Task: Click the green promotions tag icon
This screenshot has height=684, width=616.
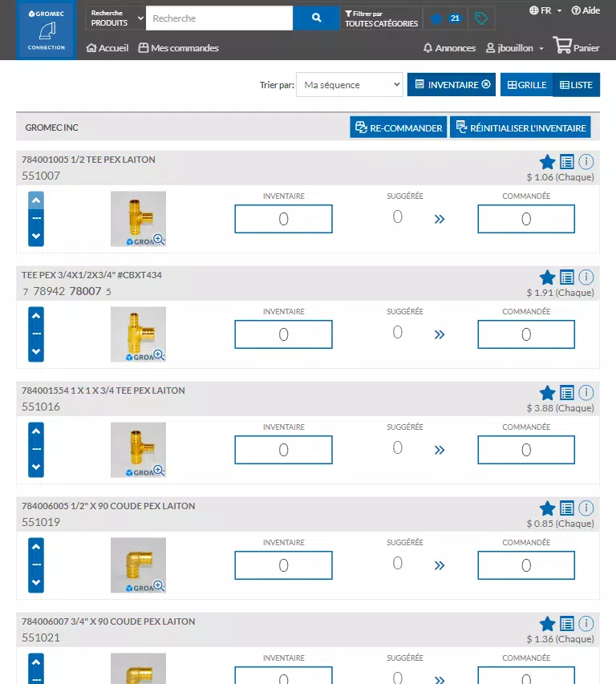Action: click(x=480, y=18)
